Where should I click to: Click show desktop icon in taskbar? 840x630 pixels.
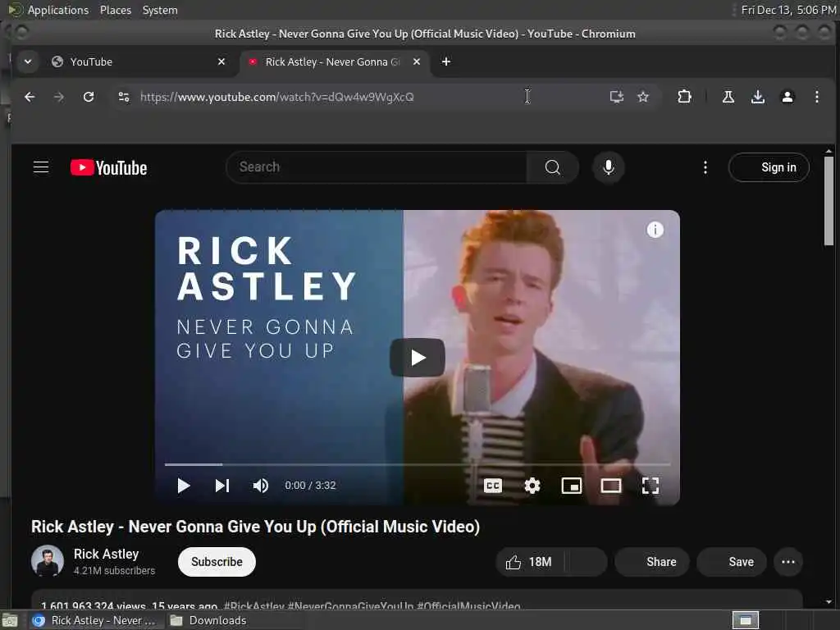tap(10, 621)
